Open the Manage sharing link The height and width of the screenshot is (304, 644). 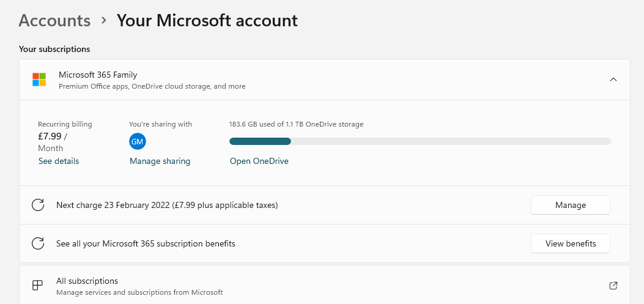(x=160, y=161)
